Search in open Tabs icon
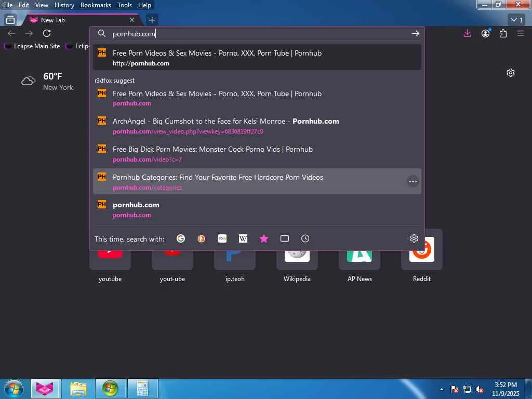Image resolution: width=532 pixels, height=399 pixels. click(x=285, y=239)
